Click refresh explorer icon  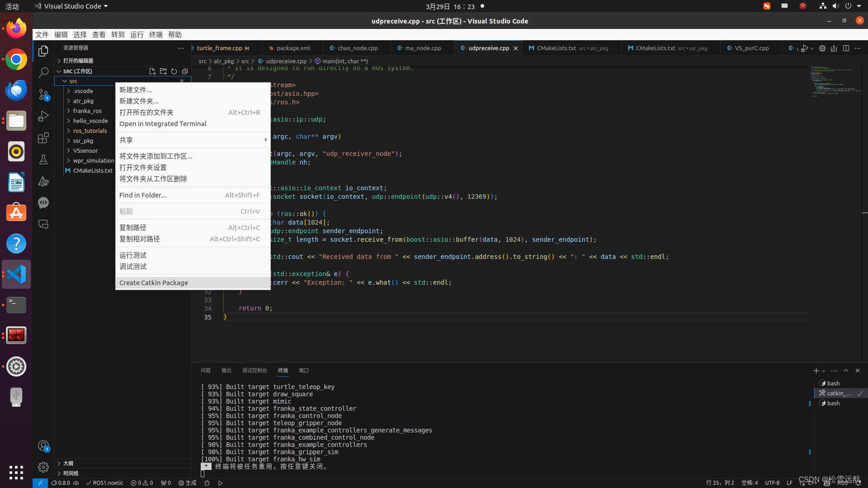174,71
